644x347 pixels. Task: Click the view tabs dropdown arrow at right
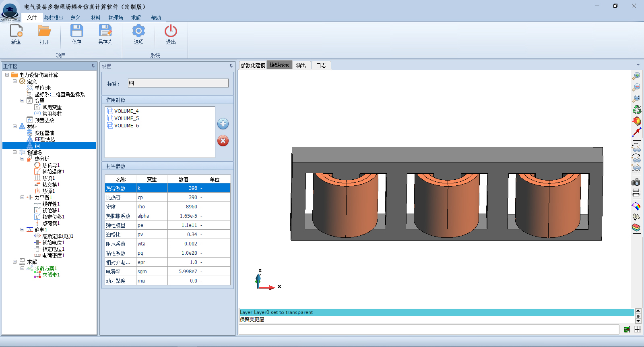[x=638, y=65]
